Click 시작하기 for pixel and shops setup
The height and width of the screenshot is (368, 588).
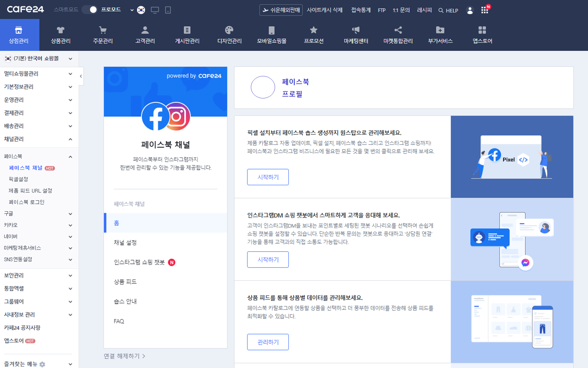pos(268,177)
